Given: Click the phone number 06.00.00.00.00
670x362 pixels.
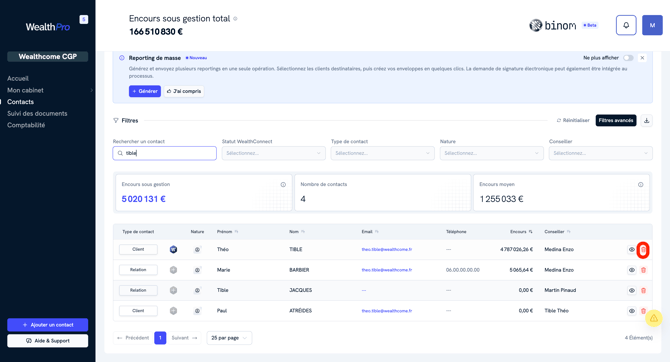Looking at the screenshot, I should 463,270.
